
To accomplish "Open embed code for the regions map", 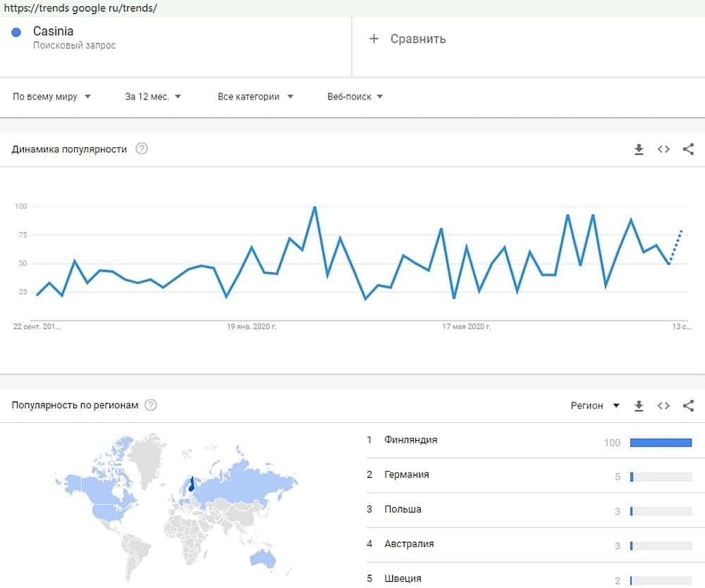I will (663, 405).
